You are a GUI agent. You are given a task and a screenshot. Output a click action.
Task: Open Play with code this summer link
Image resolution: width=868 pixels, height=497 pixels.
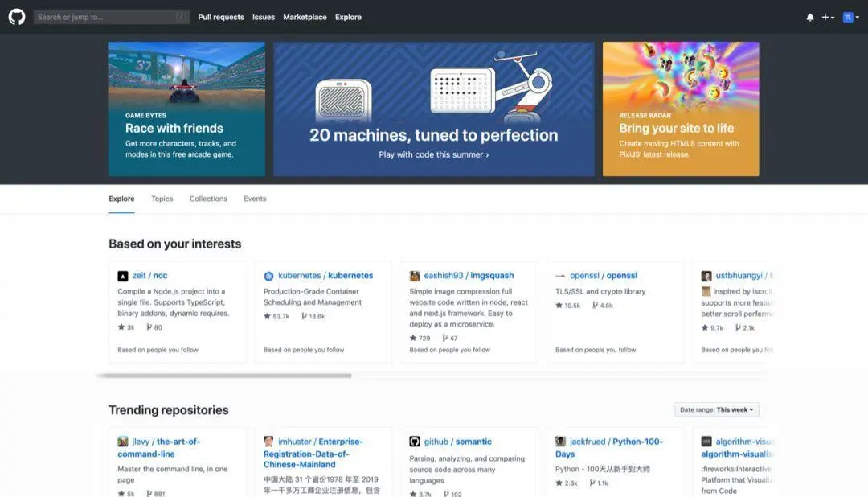[433, 154]
